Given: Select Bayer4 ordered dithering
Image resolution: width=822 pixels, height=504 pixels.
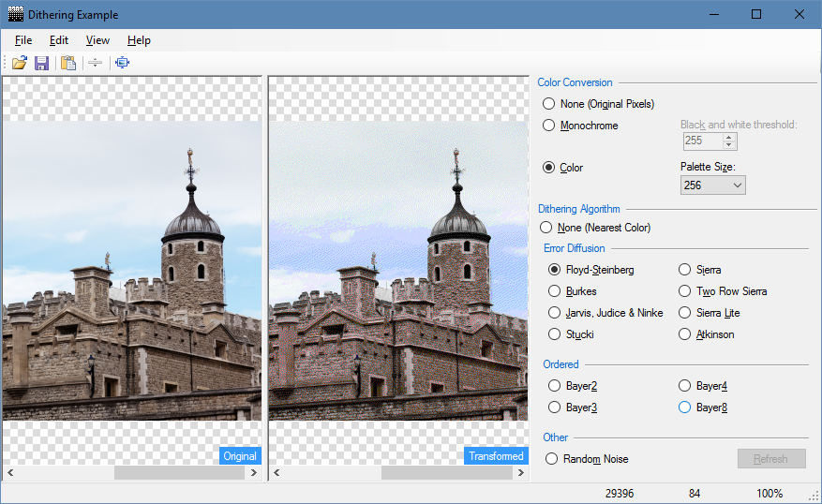Looking at the screenshot, I should [702, 386].
